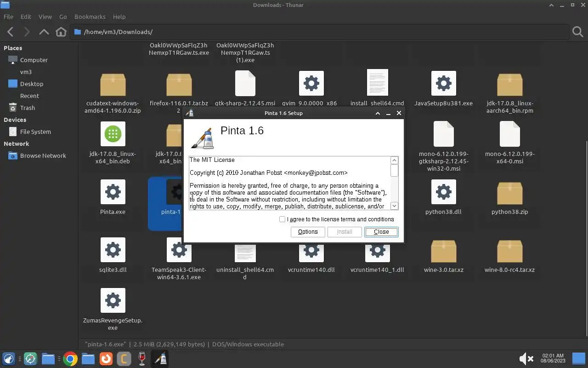
Task: Go back using the toolbar back arrow
Action: click(x=10, y=32)
